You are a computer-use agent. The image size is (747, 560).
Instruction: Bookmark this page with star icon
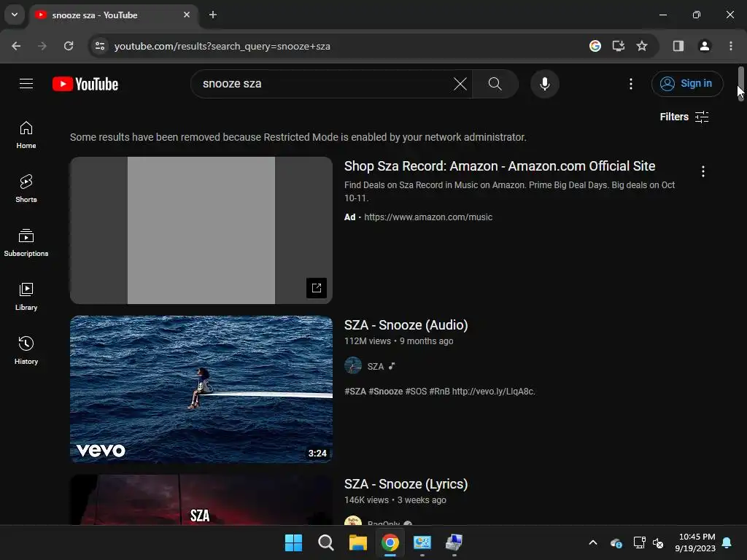click(642, 46)
